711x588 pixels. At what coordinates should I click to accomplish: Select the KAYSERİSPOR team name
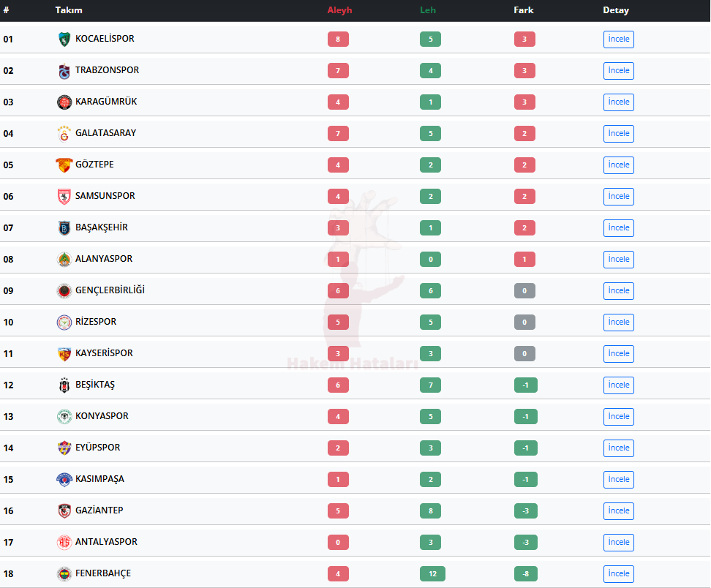pos(104,353)
